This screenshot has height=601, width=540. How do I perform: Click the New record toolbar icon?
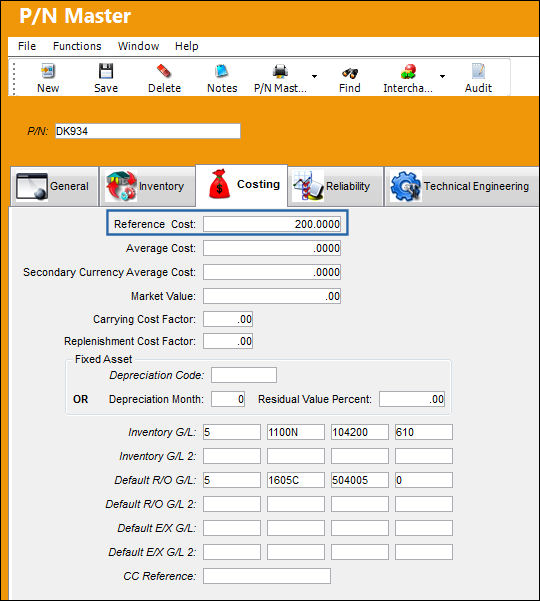[48, 71]
